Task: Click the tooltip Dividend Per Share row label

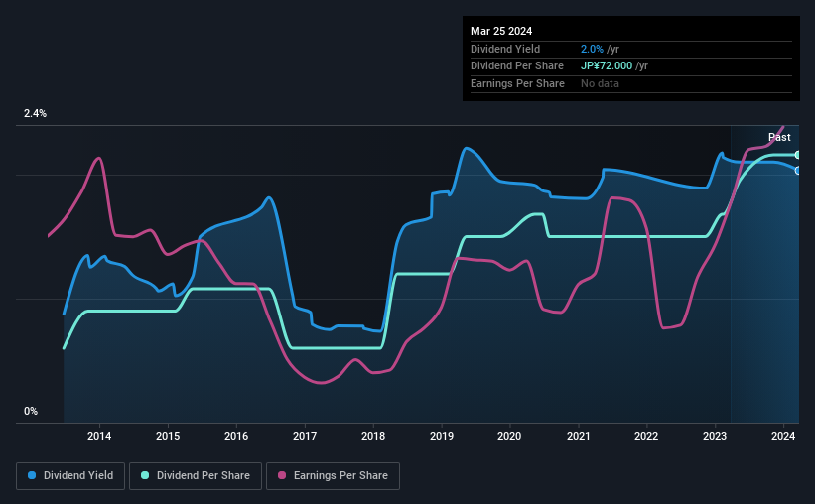Action: 516,66
